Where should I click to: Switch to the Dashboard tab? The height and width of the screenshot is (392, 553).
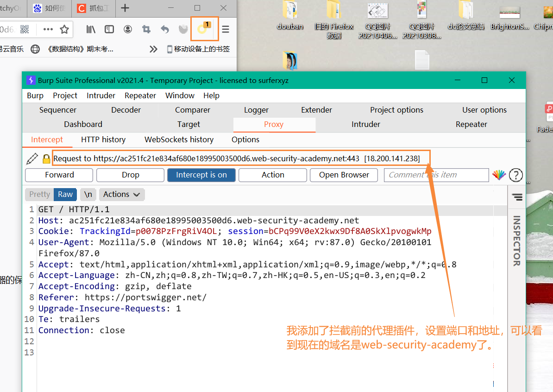(x=83, y=125)
